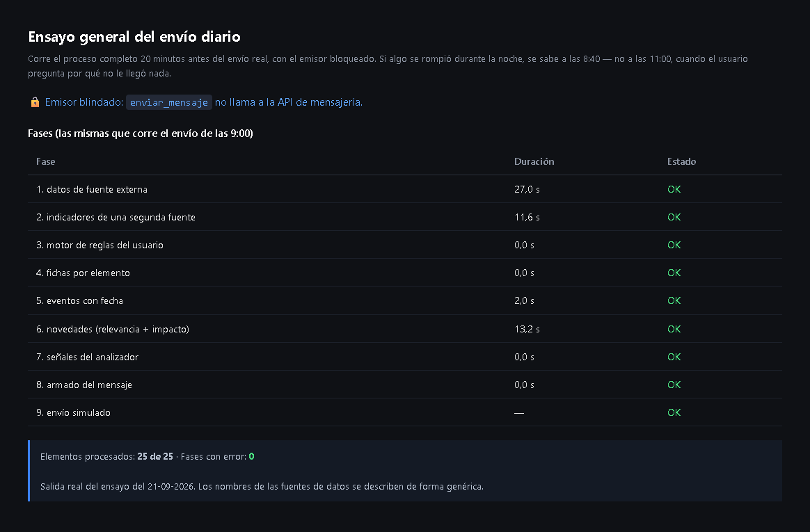Click the dash duration of envío simulado

519,413
